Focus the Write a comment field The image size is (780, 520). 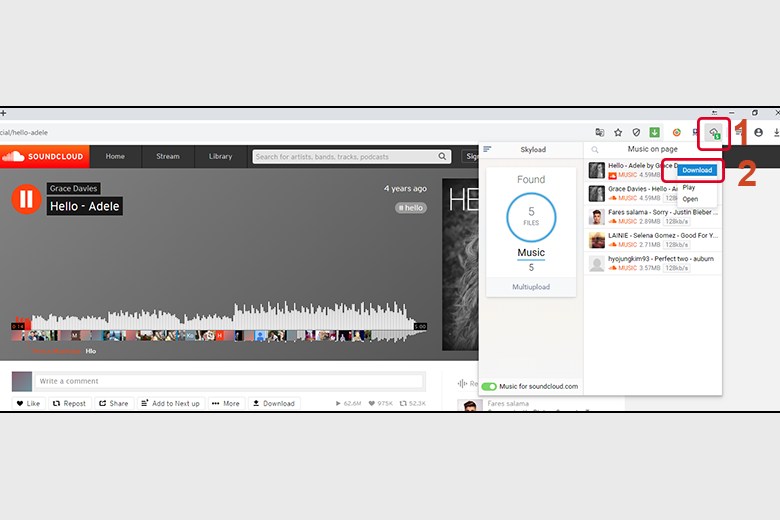(229, 381)
